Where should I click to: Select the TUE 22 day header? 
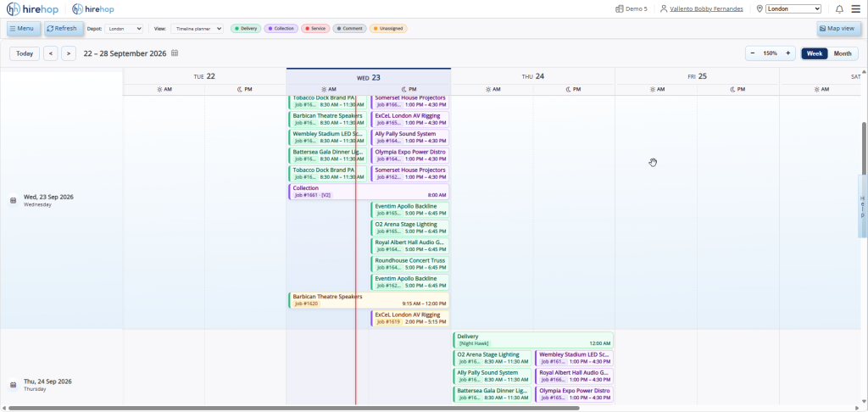coord(204,76)
